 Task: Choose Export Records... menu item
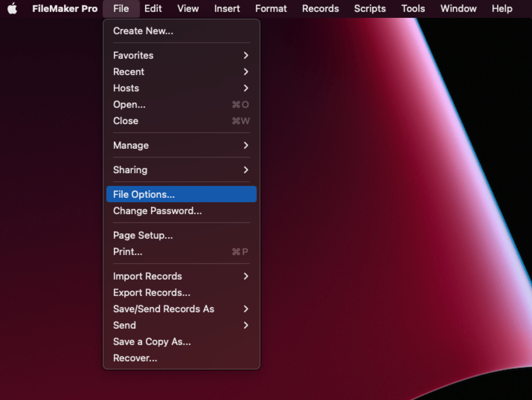181,292
